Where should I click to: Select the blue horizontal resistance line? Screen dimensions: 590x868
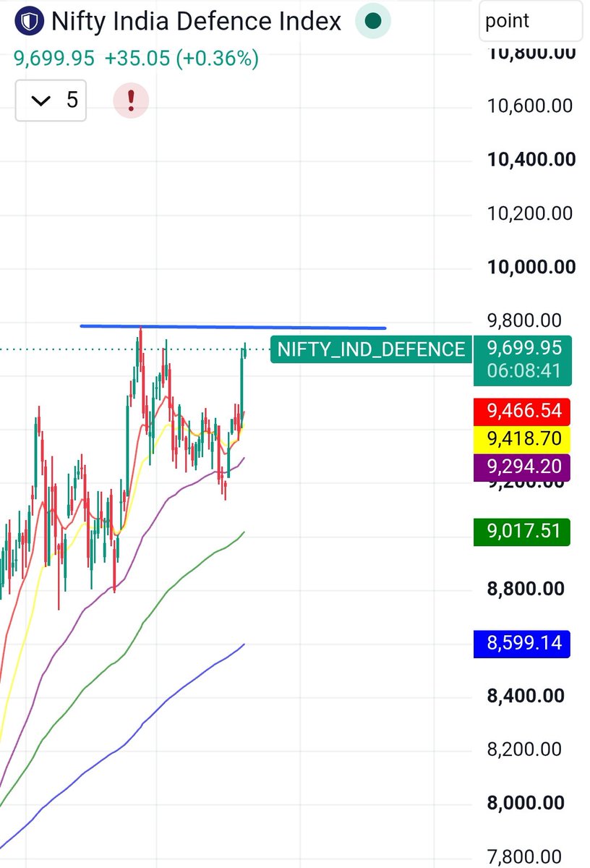click(x=233, y=327)
